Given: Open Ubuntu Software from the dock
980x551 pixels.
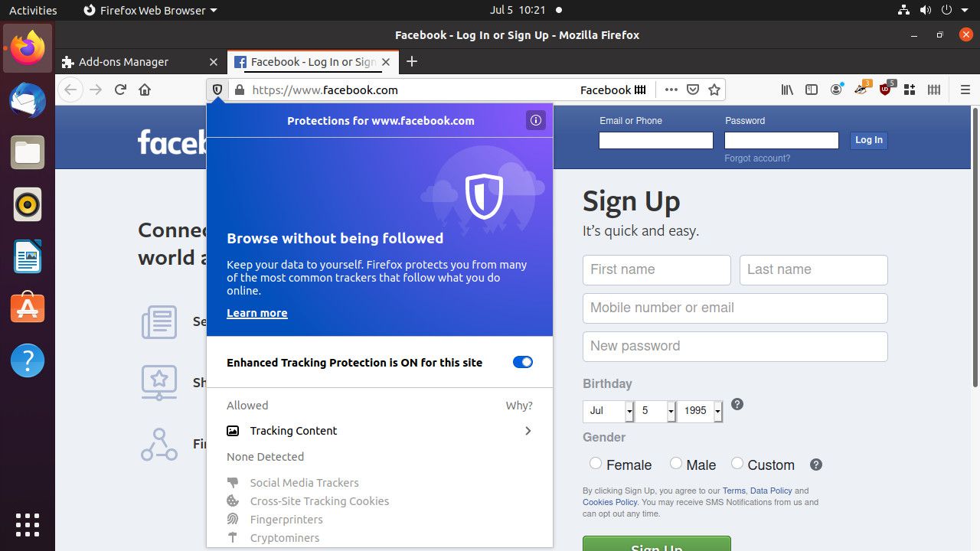Looking at the screenshot, I should point(28,308).
